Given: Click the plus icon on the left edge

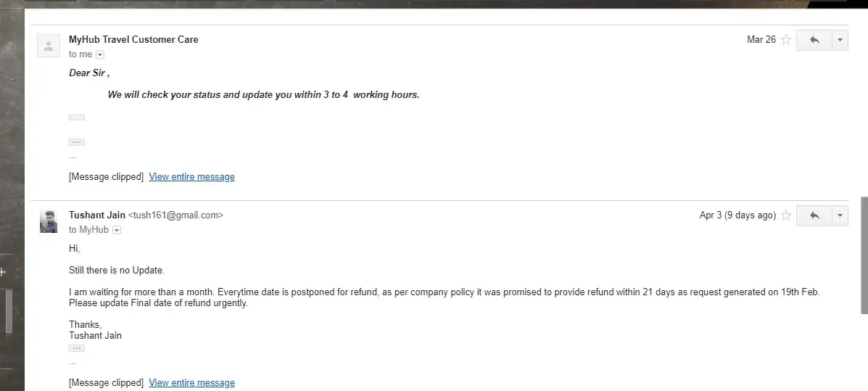Looking at the screenshot, I should click(x=3, y=272).
